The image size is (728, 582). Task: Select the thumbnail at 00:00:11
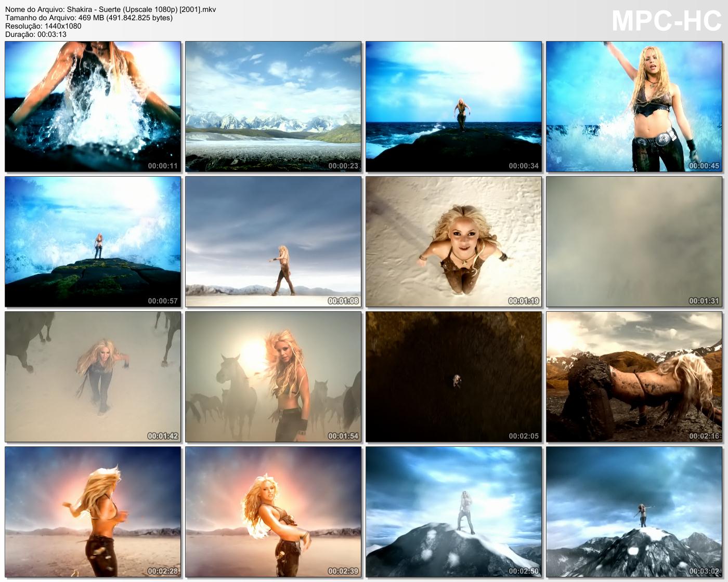pos(93,107)
